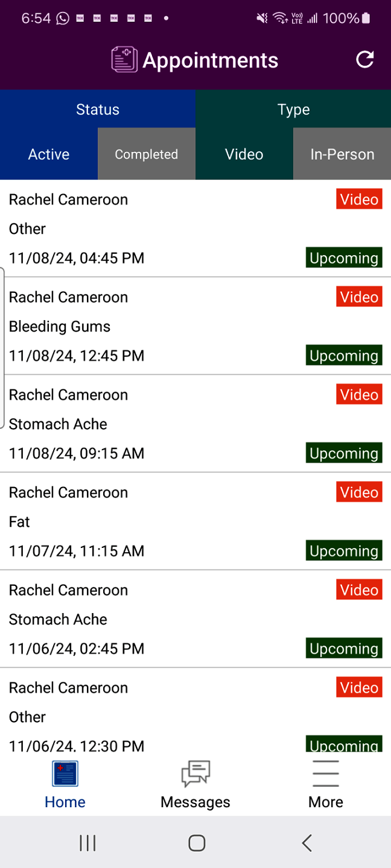Tap the refresh icon in the header

coord(364,60)
